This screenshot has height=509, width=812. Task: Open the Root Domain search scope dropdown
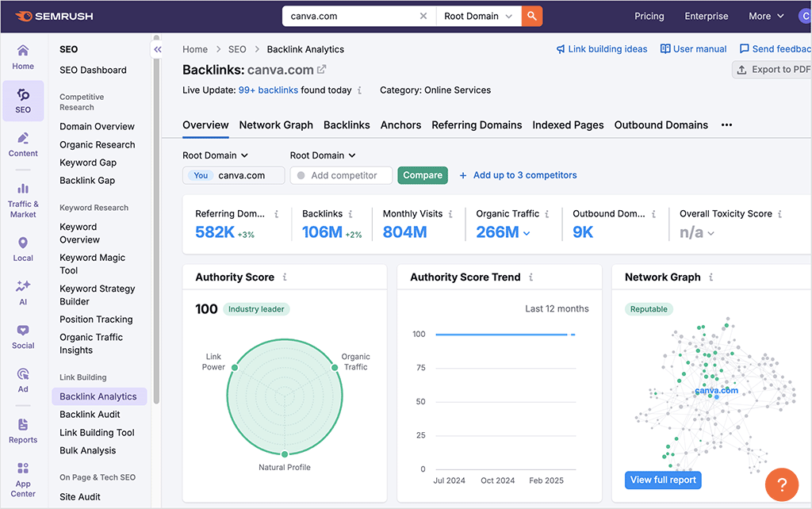tap(478, 16)
